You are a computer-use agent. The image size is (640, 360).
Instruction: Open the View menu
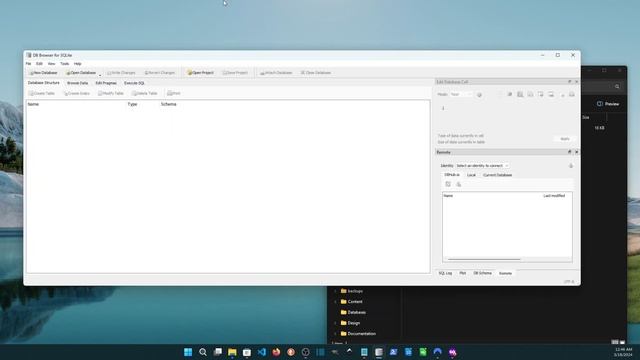click(51, 64)
